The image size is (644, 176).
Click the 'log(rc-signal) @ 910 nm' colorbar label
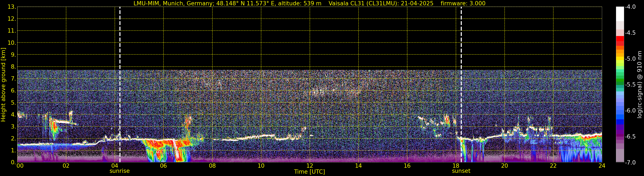(640, 85)
